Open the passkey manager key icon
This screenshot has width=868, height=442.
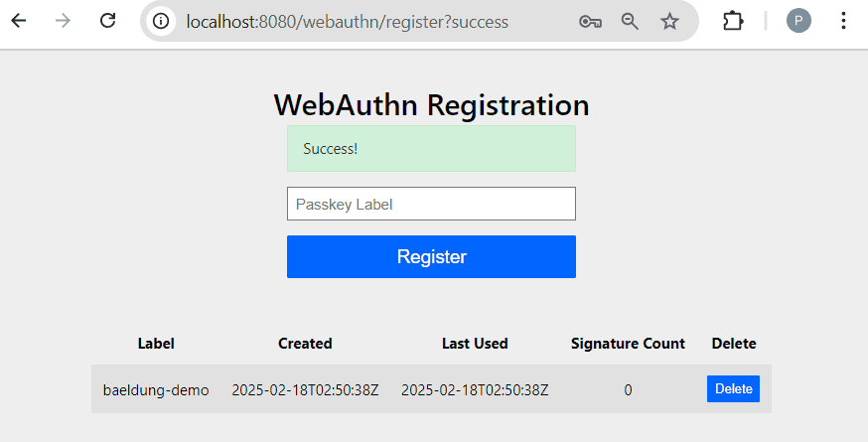click(589, 21)
